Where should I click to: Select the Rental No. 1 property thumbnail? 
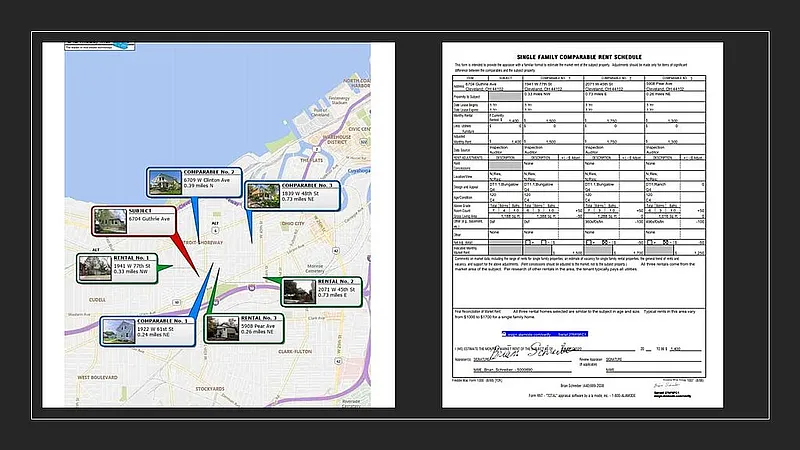pos(93,267)
